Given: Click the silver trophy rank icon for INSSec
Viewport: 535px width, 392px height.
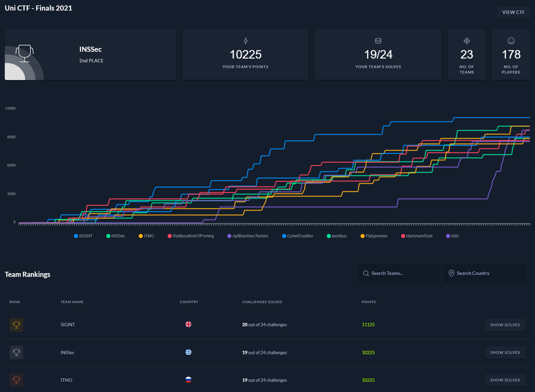Looking at the screenshot, I should tap(16, 352).
